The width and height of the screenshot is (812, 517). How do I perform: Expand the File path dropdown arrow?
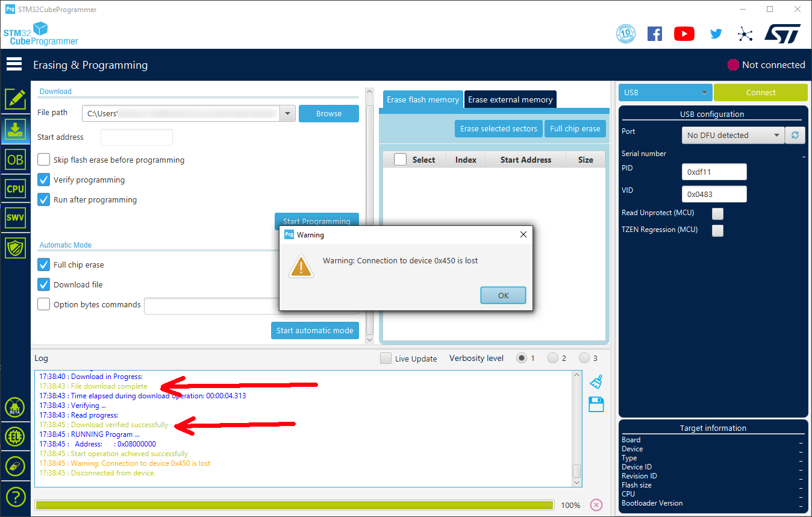287,113
